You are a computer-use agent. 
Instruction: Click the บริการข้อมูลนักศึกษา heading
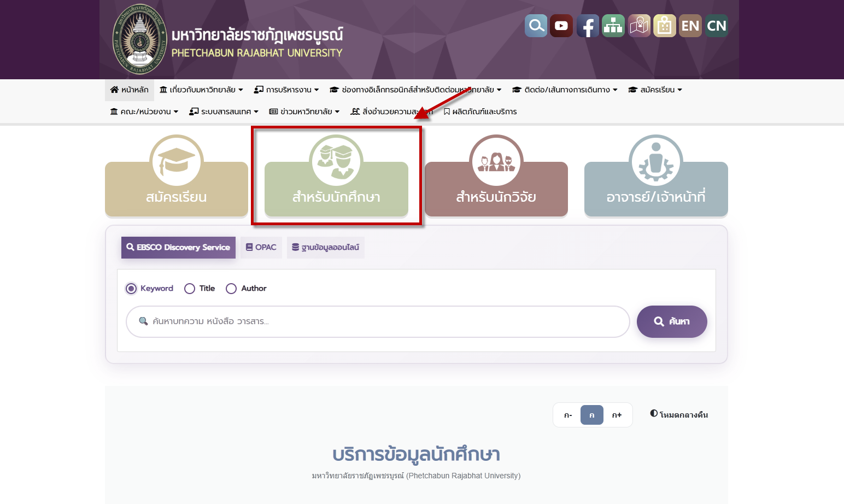pyautogui.click(x=416, y=454)
